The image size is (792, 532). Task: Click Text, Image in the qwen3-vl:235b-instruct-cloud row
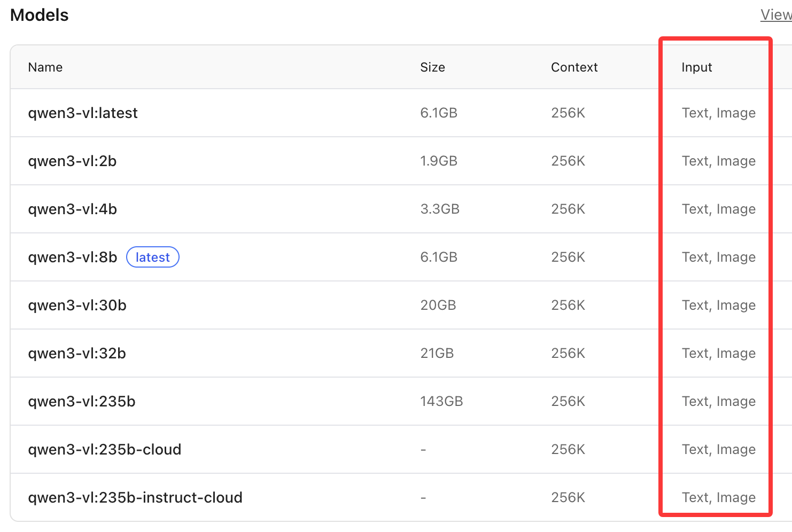[x=719, y=498]
